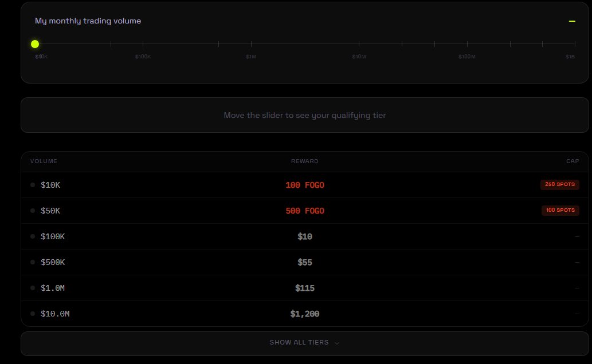The image size is (592, 364).
Task: Collapse the monthly trading volume panel
Action: tap(572, 21)
